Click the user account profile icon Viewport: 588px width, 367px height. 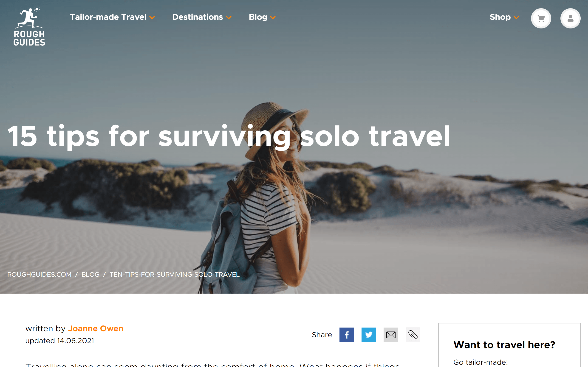570,18
